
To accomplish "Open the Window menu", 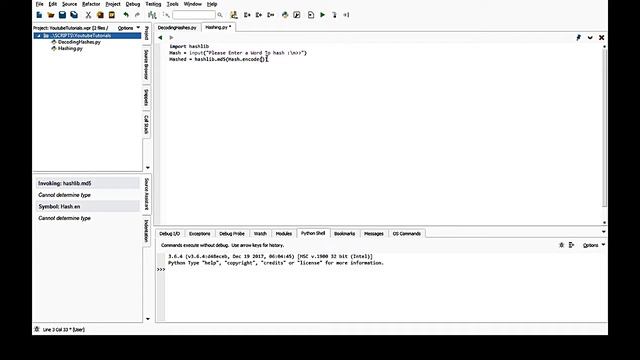I will click(x=193, y=4).
